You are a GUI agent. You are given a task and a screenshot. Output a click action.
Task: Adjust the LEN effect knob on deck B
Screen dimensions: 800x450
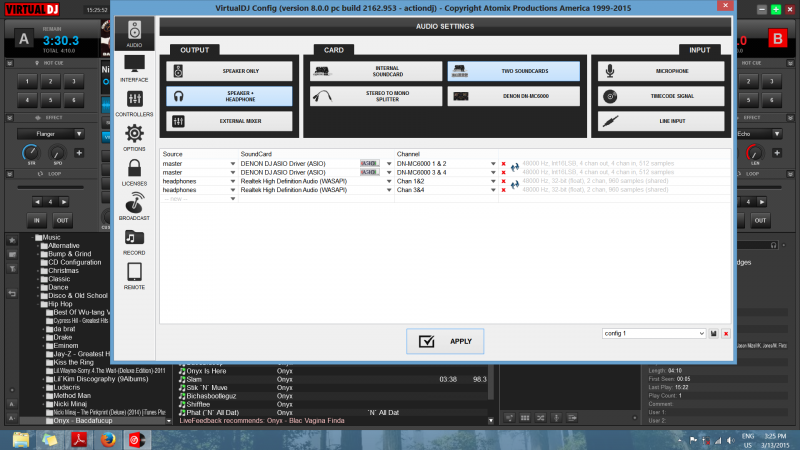pos(755,153)
